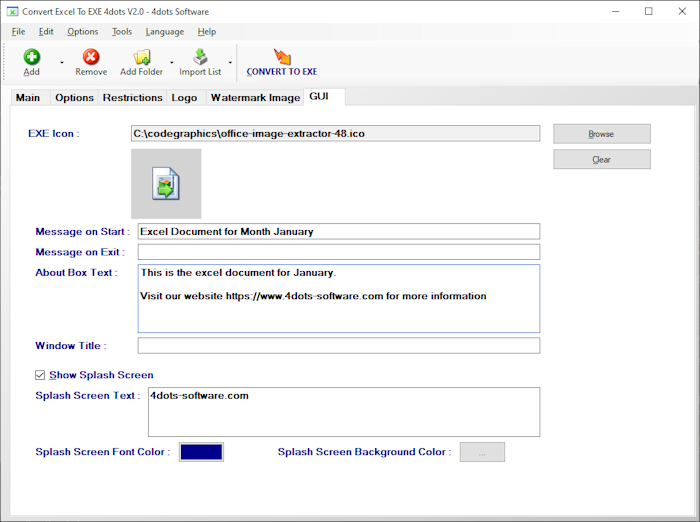This screenshot has height=522, width=700.
Task: Click the app icon in title bar
Action: [x=12, y=12]
